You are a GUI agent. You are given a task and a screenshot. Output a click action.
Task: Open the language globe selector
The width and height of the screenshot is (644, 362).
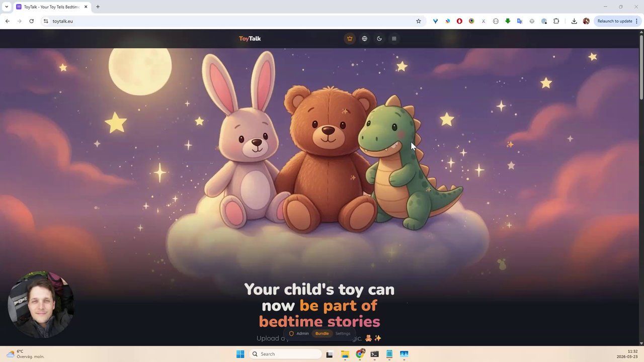click(x=365, y=39)
